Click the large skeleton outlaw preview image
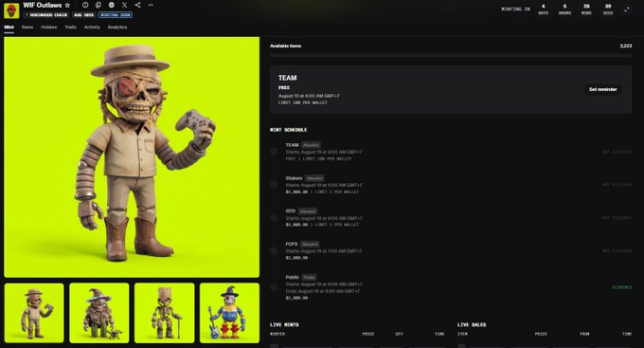Viewport: 644px width, 348px height. point(132,157)
